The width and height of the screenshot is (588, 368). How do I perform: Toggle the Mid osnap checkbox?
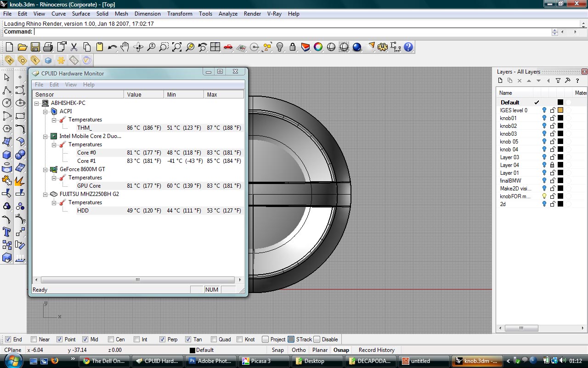pos(85,339)
